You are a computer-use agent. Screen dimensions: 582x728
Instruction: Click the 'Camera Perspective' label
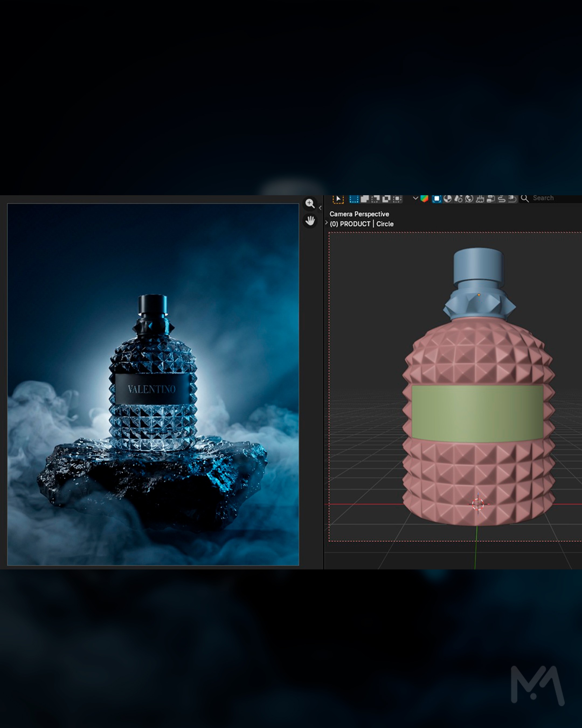click(359, 214)
